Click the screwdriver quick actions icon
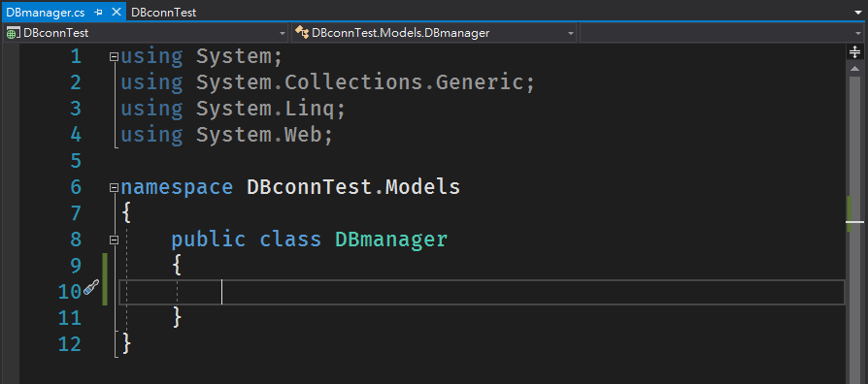 click(91, 287)
